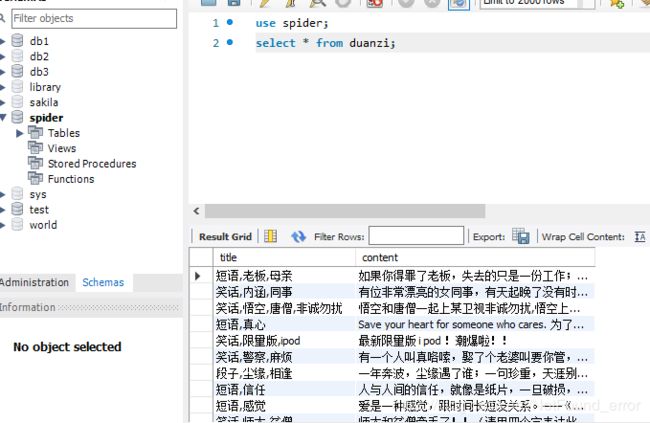Click the Result Grid button
The image size is (650, 423).
(x=225, y=236)
